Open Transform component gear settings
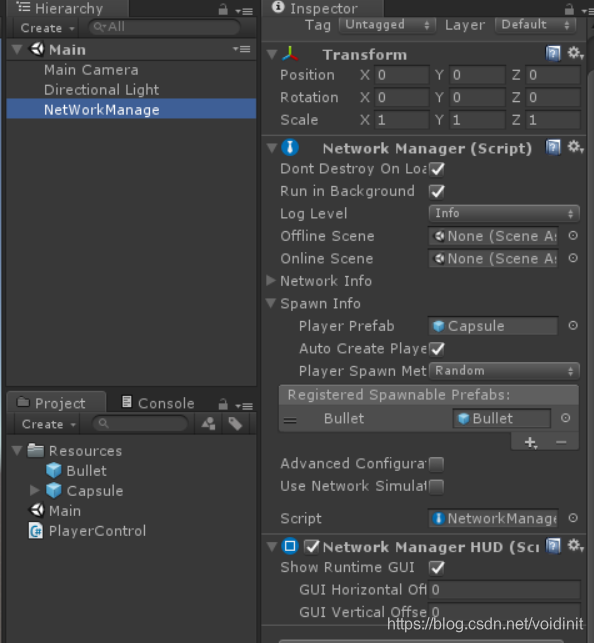The height and width of the screenshot is (643, 594). pos(575,53)
